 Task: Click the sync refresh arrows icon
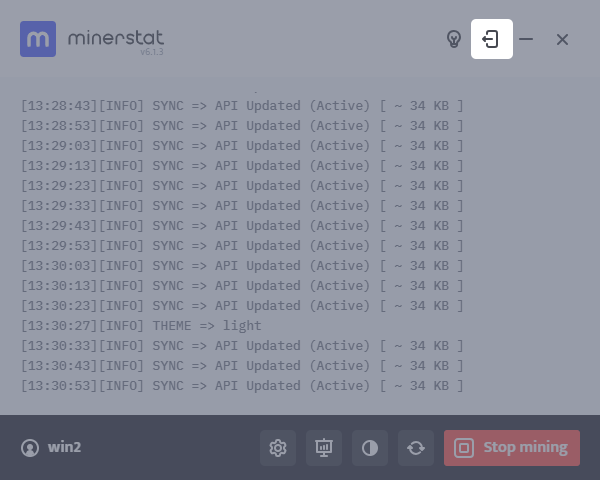click(416, 448)
